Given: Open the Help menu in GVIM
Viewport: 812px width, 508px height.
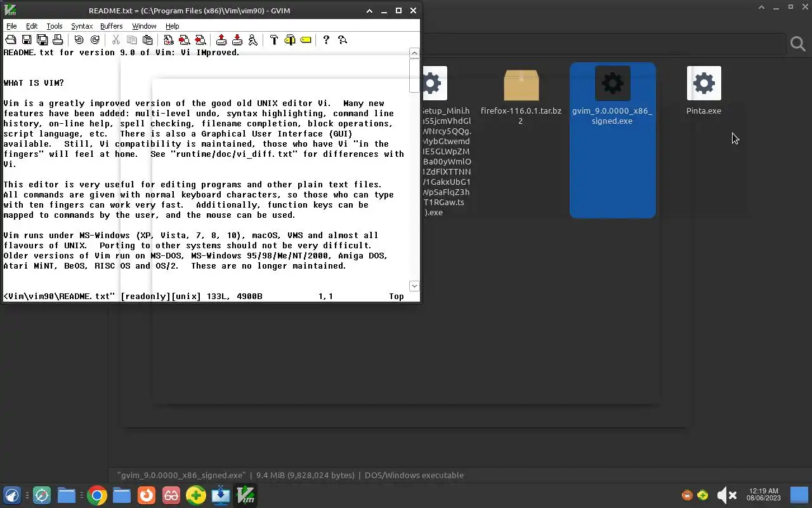Looking at the screenshot, I should coord(172,26).
